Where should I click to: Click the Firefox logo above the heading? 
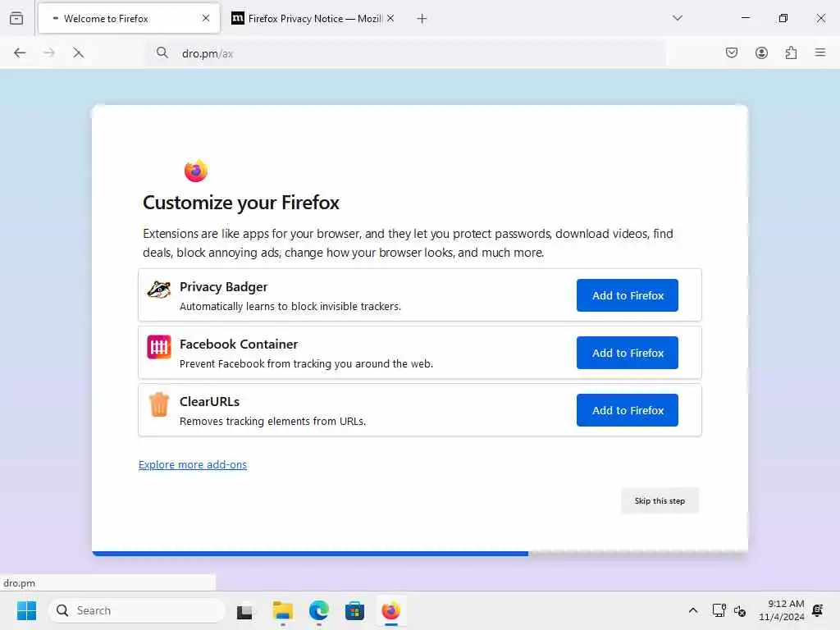pyautogui.click(x=195, y=171)
